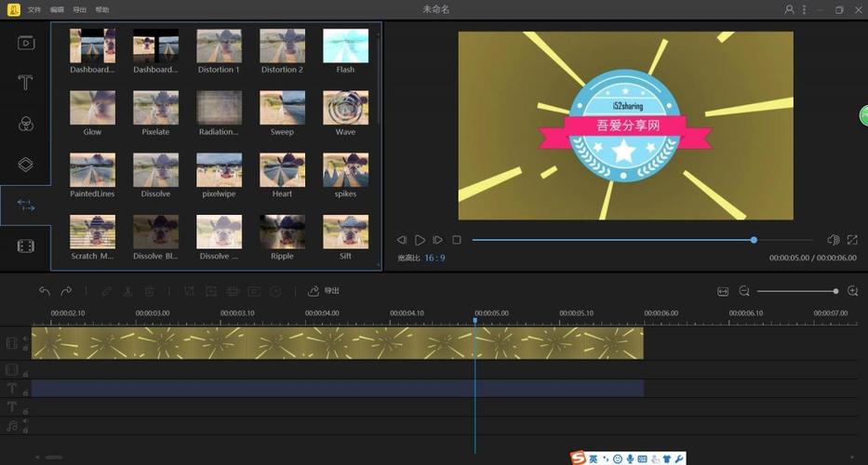
Task: Undo the last edit in the timeline toolbar
Action: (45, 291)
